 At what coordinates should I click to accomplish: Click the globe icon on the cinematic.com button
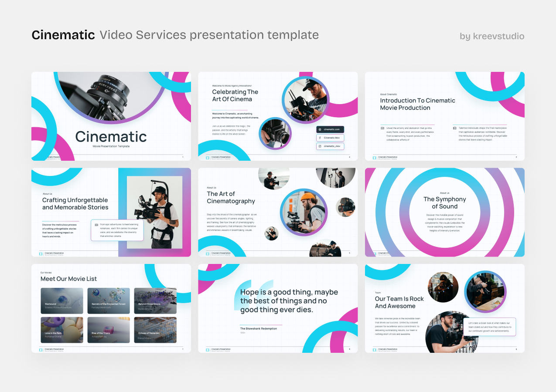point(320,129)
